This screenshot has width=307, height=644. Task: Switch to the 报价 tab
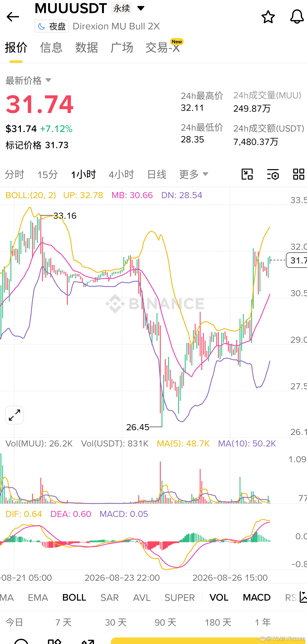point(16,47)
